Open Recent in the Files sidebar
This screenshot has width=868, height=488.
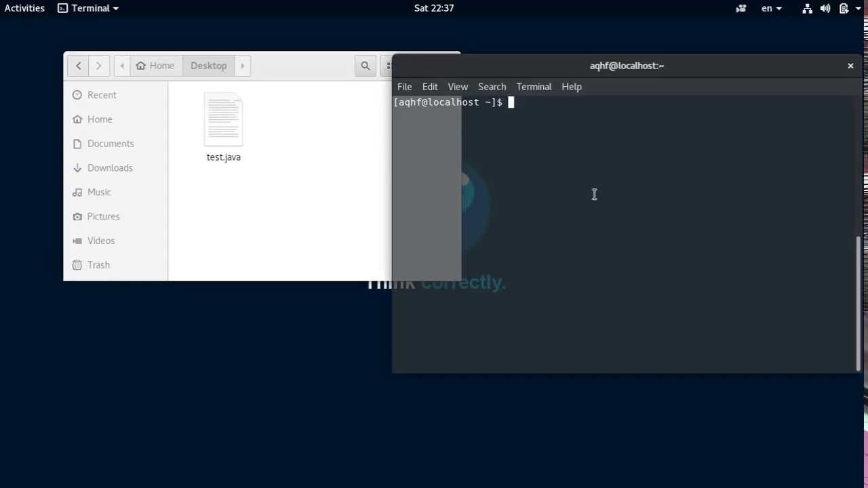115,95
